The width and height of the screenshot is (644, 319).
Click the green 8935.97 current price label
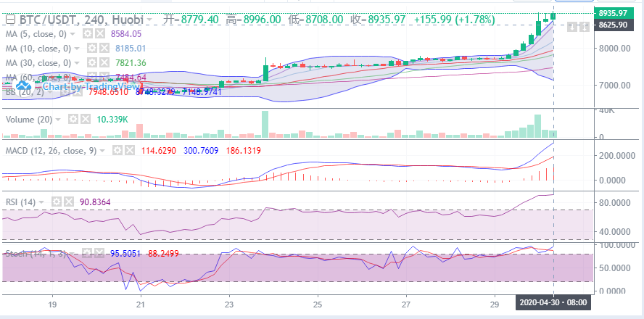[613, 13]
